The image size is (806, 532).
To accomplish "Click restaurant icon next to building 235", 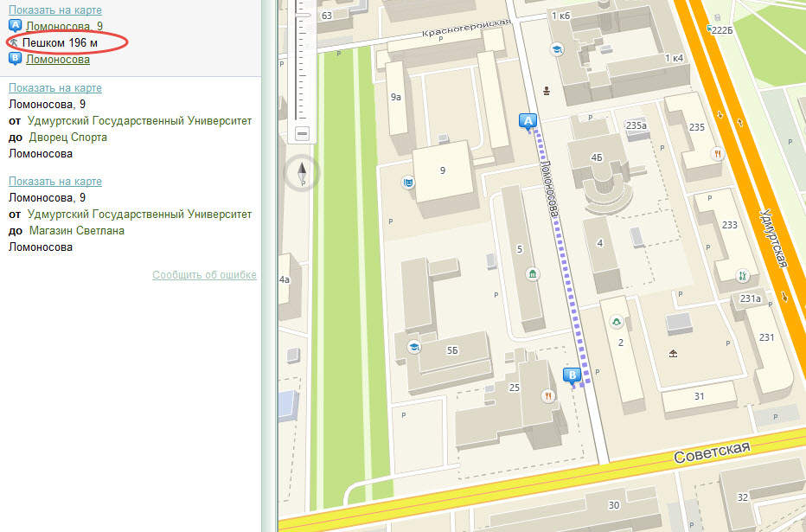I will [717, 153].
